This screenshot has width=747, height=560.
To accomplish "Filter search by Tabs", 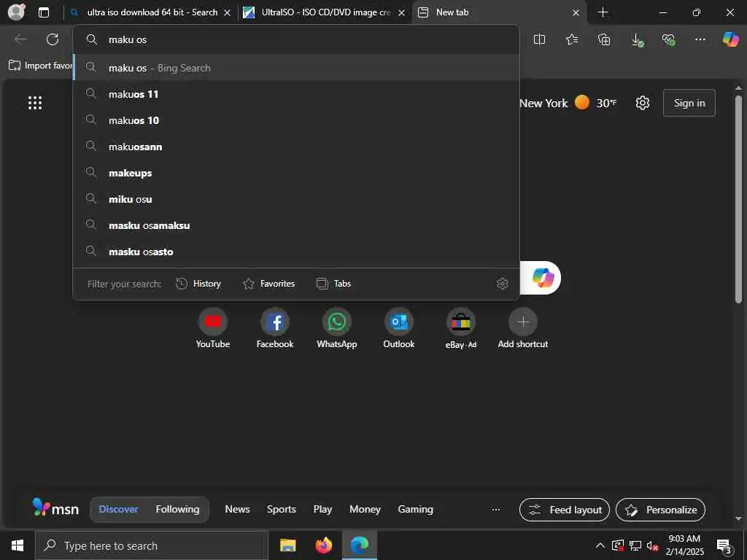I will click(x=333, y=284).
